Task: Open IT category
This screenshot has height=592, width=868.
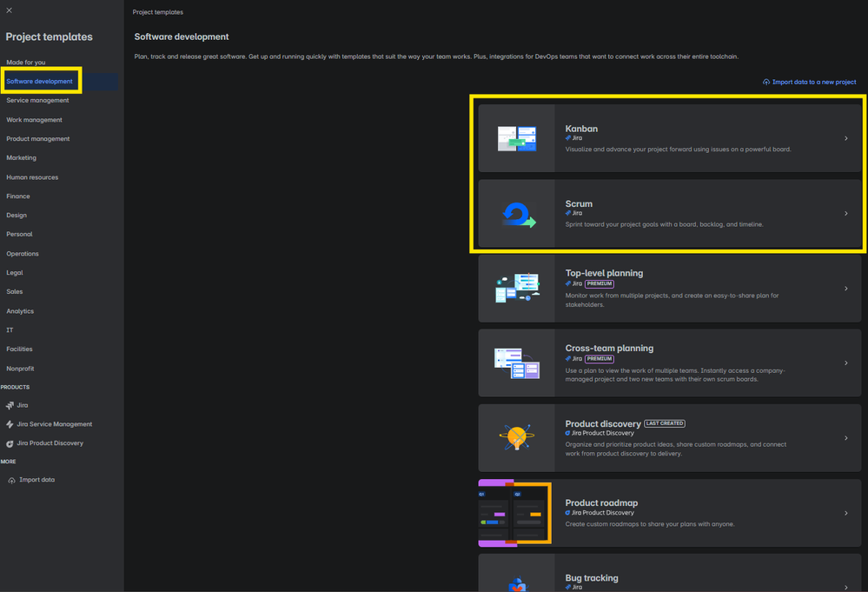Action: (x=10, y=330)
